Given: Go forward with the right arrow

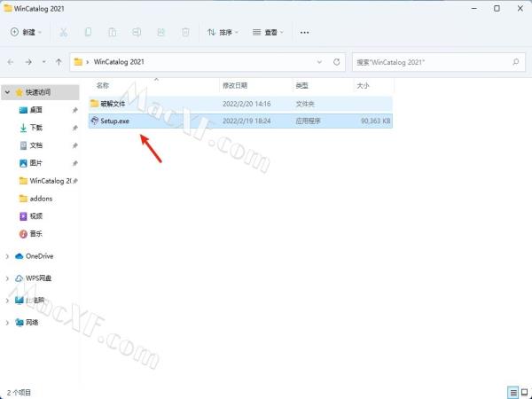Looking at the screenshot, I should tap(28, 62).
